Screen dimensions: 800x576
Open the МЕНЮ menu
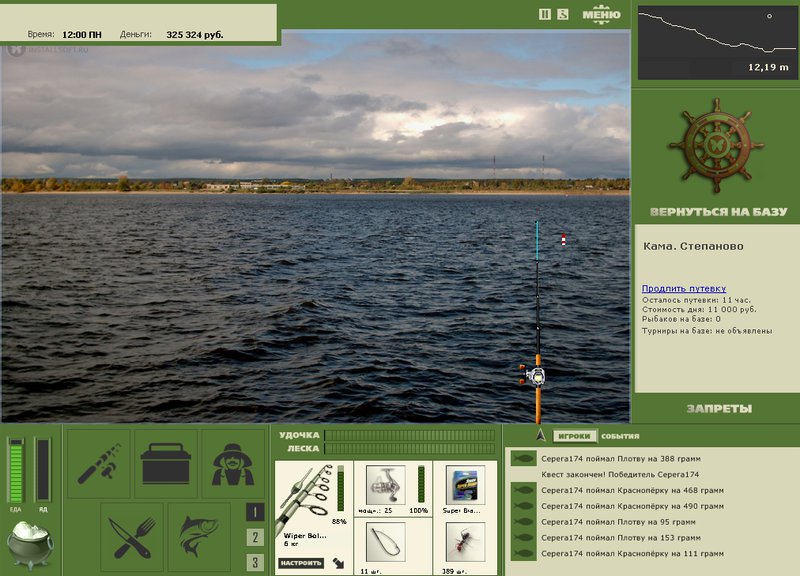[x=602, y=14]
